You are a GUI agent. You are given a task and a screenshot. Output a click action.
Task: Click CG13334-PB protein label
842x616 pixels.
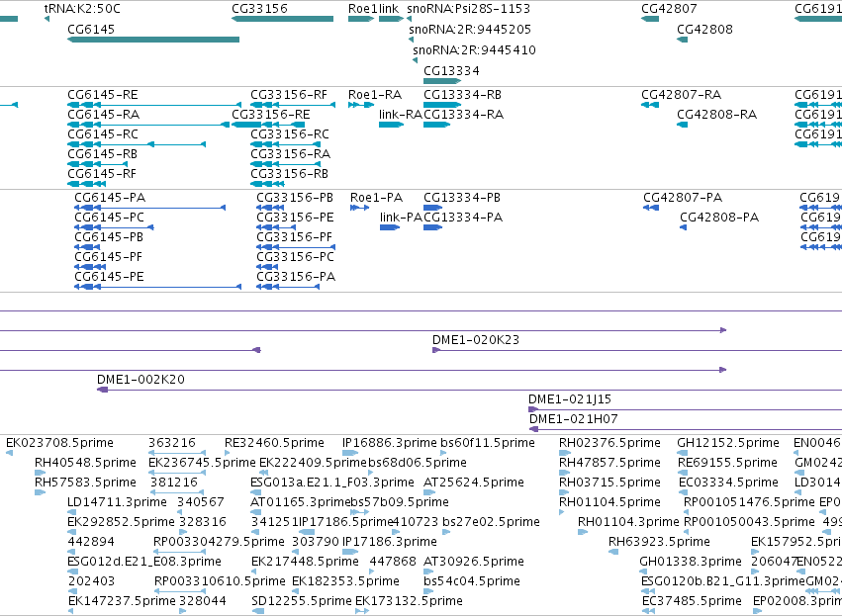(462, 198)
